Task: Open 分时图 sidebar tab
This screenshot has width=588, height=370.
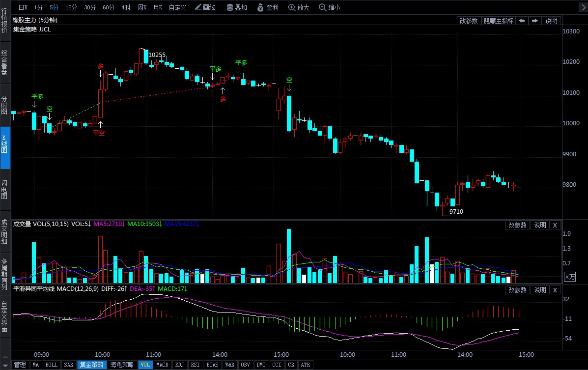Action: coord(5,105)
